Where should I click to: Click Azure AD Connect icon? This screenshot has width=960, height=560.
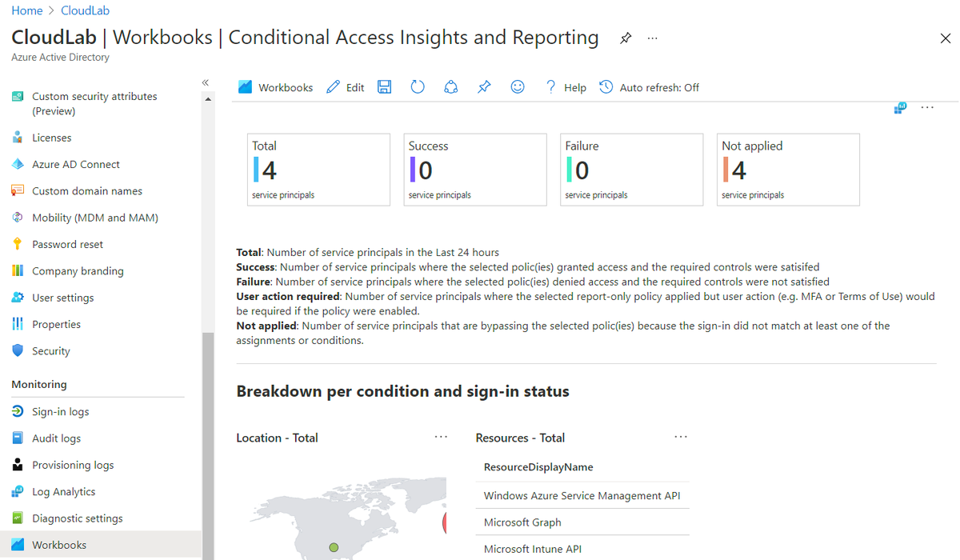(18, 164)
